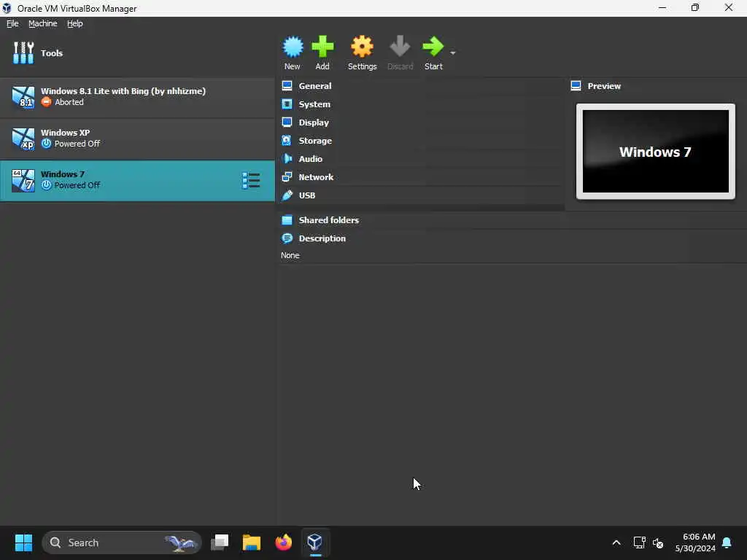This screenshot has width=747, height=560.
Task: Click the greyed-out Discard arrow icon
Action: click(400, 47)
